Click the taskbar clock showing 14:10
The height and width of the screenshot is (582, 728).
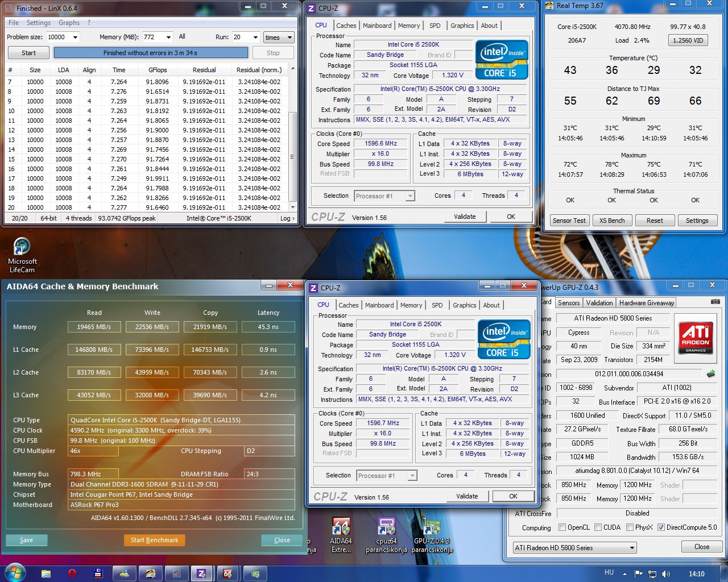697,574
